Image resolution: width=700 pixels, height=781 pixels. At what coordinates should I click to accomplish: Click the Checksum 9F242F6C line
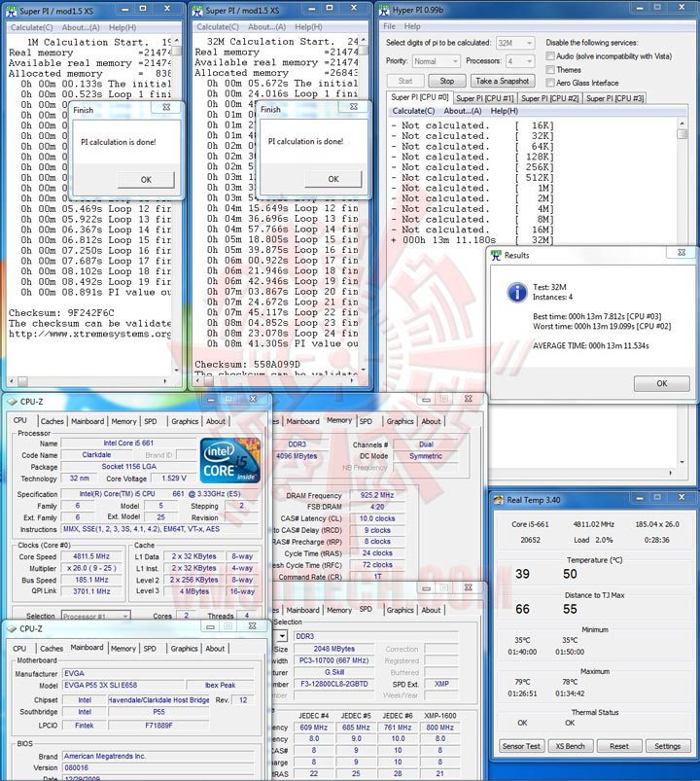(x=61, y=313)
